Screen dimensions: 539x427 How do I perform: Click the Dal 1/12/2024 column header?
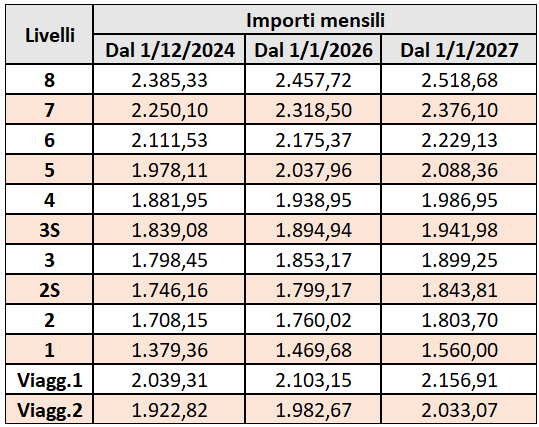click(x=169, y=49)
